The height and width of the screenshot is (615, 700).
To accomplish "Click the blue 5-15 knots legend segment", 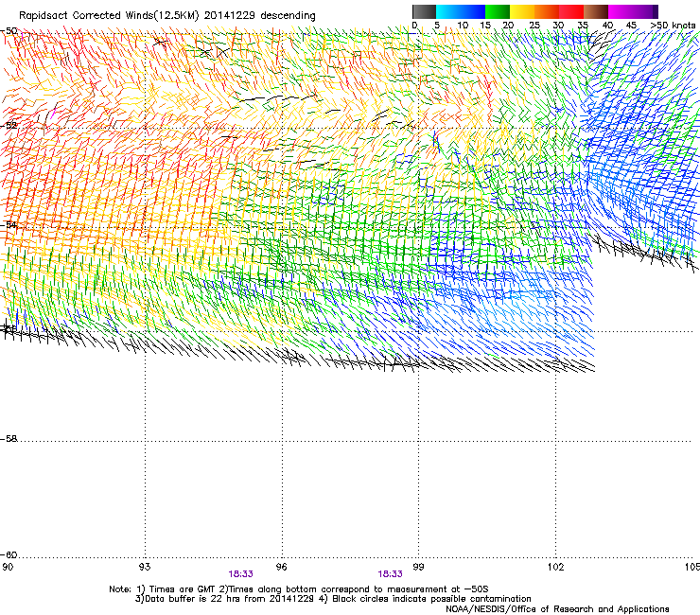I will click(x=461, y=11).
